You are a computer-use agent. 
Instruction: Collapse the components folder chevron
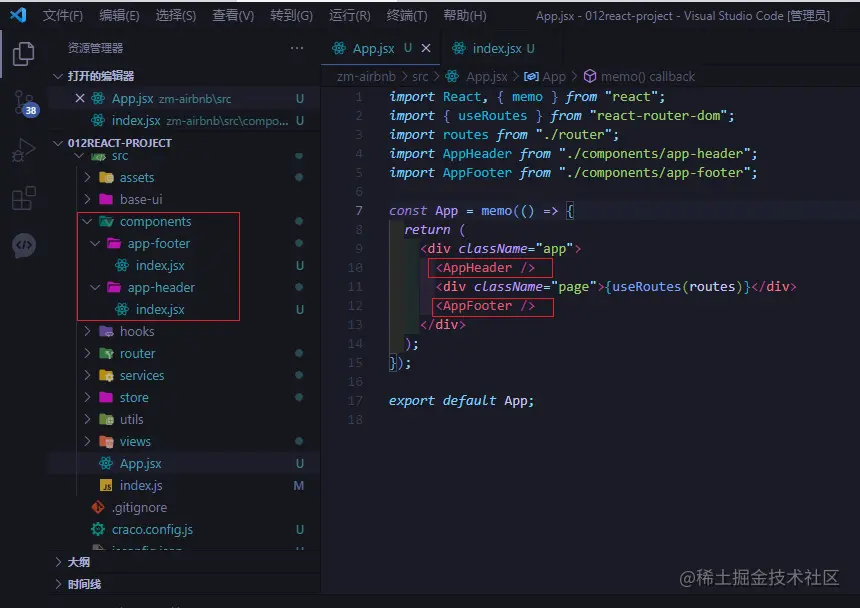[87, 221]
